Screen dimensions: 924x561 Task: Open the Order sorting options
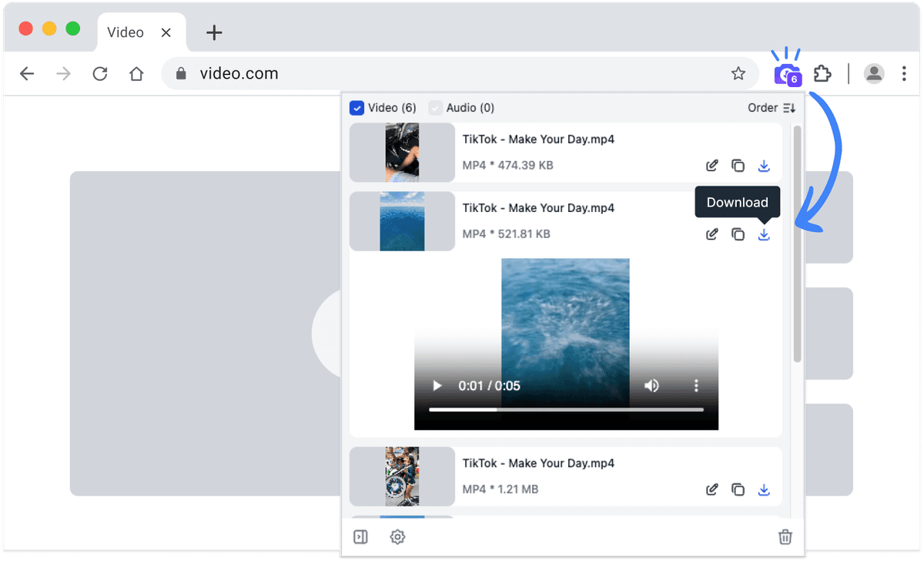772,108
